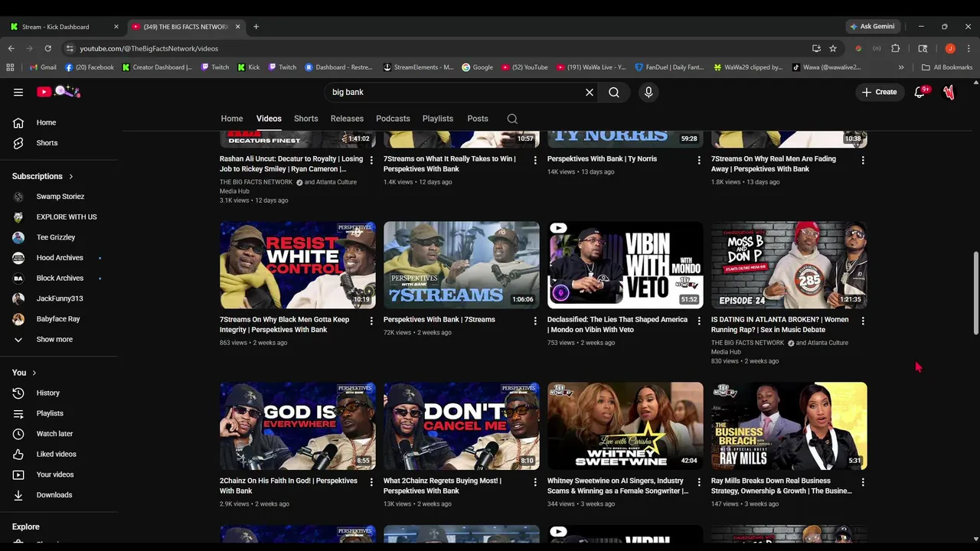Image resolution: width=980 pixels, height=551 pixels.
Task: Open account avatar menu
Action: [x=949, y=92]
